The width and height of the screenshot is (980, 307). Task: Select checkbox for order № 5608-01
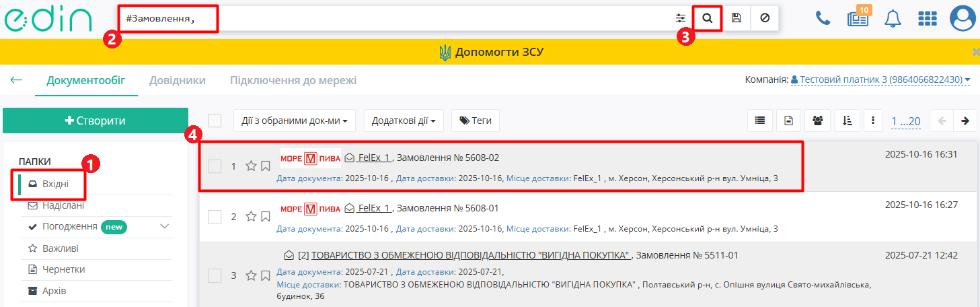215,217
